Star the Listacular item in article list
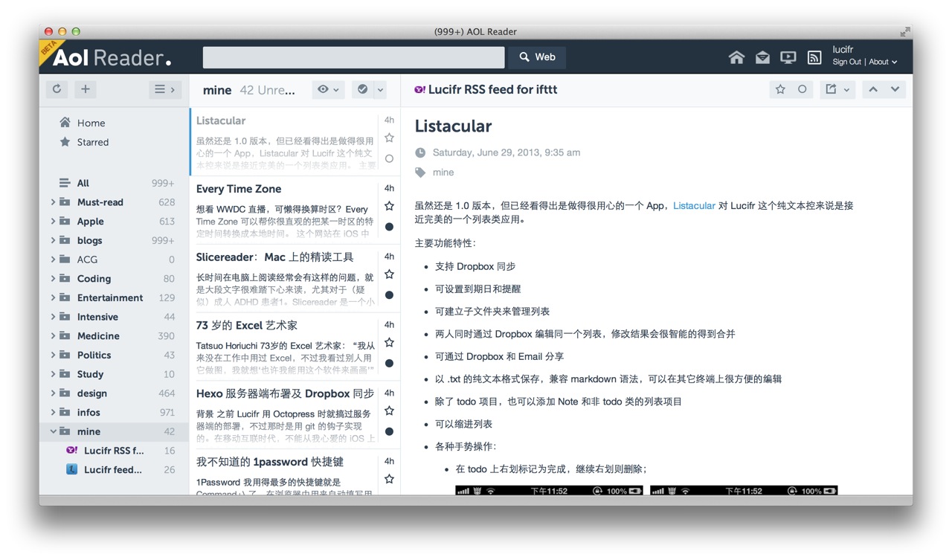The image size is (952, 560). (x=389, y=138)
